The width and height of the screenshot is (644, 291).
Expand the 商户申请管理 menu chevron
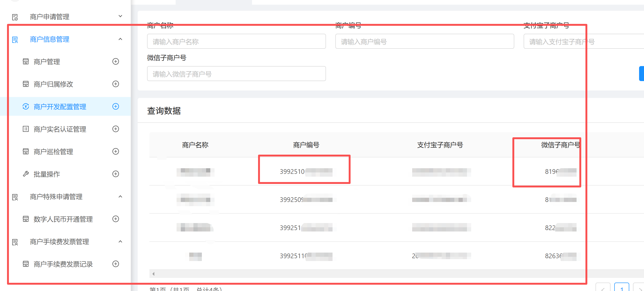click(x=120, y=16)
